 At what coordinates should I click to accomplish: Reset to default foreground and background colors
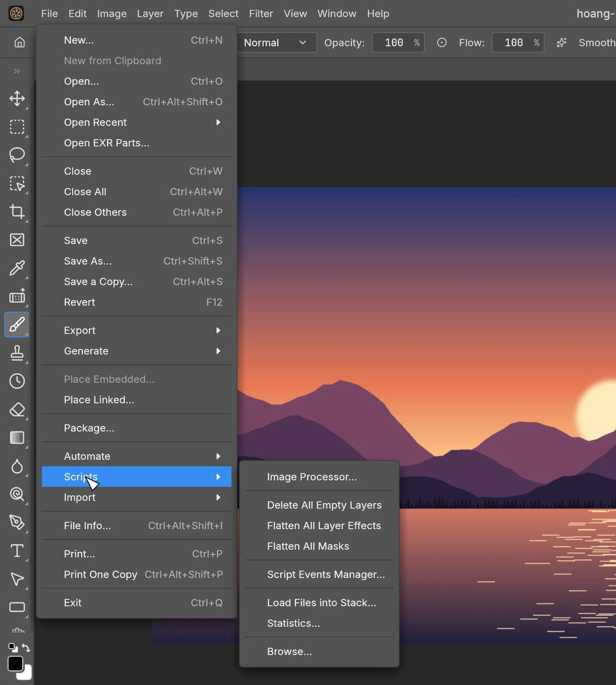(x=13, y=647)
